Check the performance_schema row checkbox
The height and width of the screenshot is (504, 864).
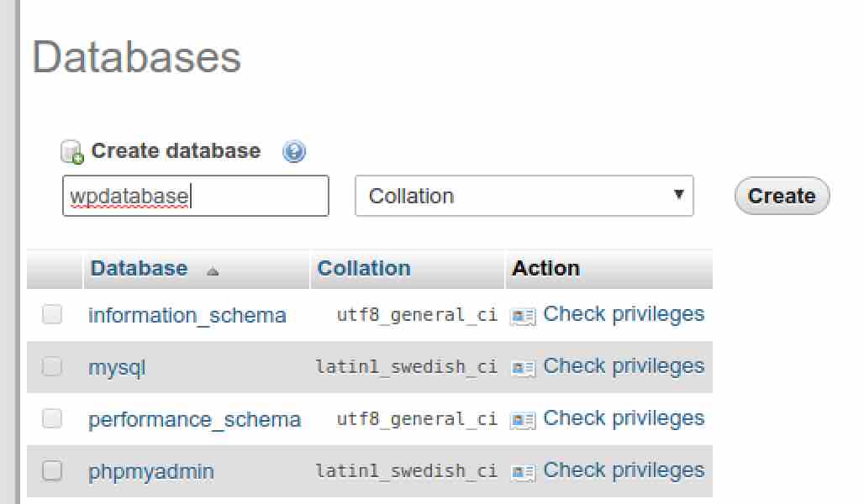[52, 419]
